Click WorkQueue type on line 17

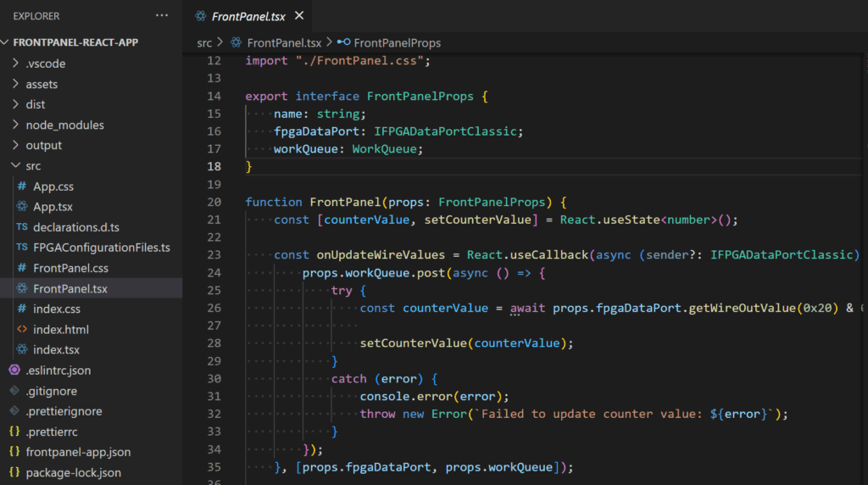(384, 149)
